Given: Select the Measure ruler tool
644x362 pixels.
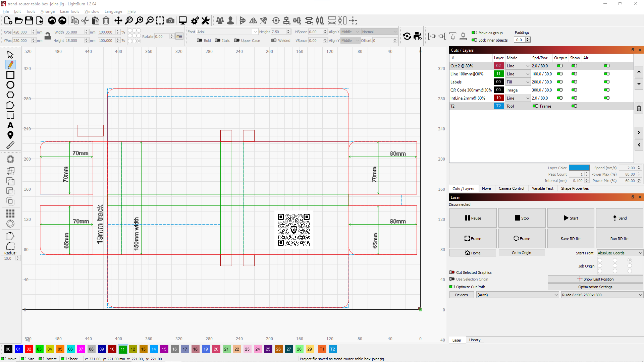Looking at the screenshot, I should [x=10, y=145].
